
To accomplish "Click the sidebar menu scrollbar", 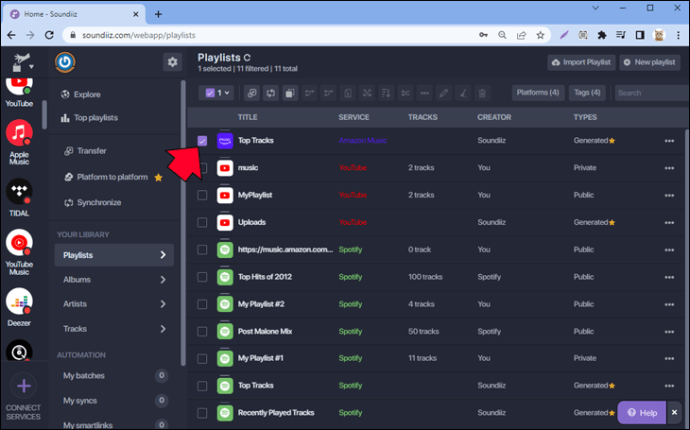I will click(x=183, y=222).
